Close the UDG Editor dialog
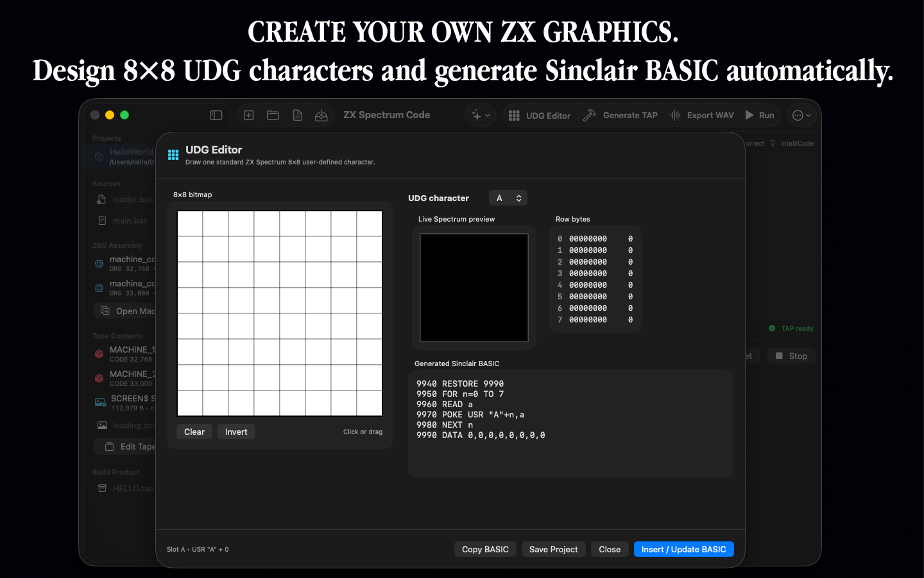 [x=610, y=549]
